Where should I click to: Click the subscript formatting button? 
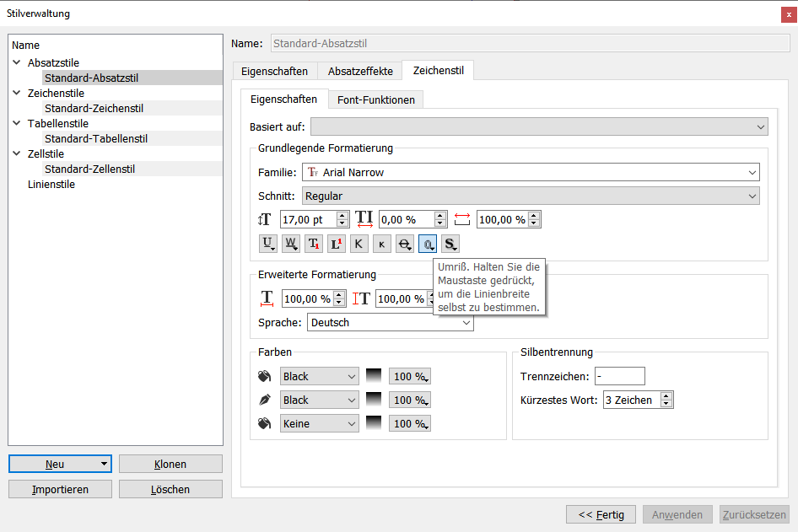click(314, 244)
